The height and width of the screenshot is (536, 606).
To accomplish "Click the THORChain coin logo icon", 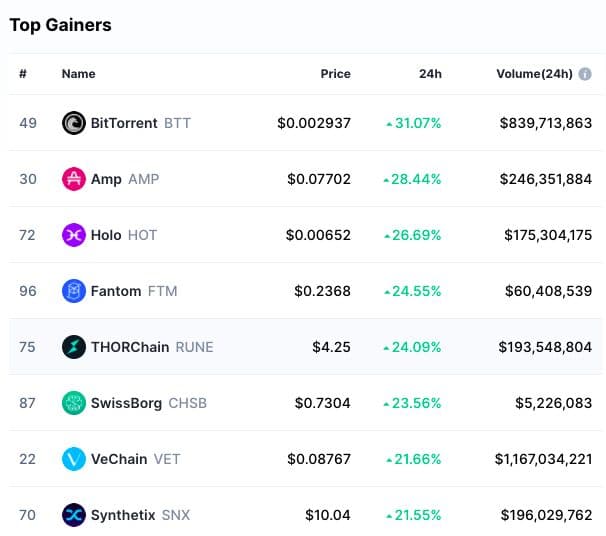I will [x=74, y=347].
